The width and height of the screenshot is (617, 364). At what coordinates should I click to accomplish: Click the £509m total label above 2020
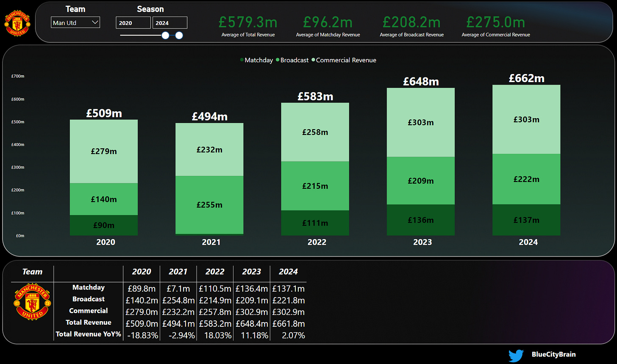tap(104, 113)
